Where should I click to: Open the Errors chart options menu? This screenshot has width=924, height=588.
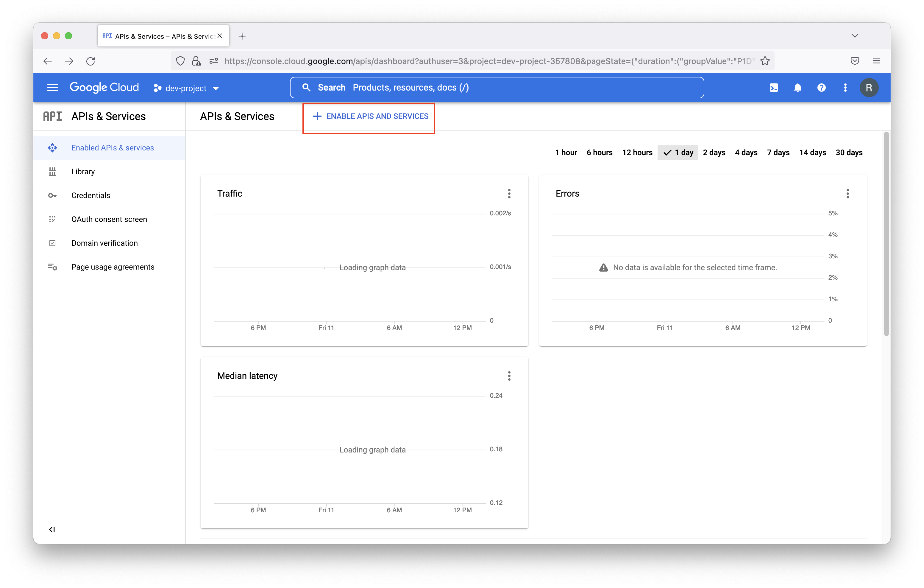pyautogui.click(x=847, y=194)
